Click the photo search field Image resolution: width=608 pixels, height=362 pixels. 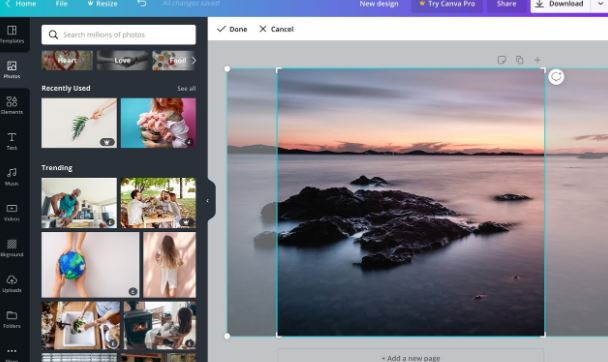click(x=119, y=35)
